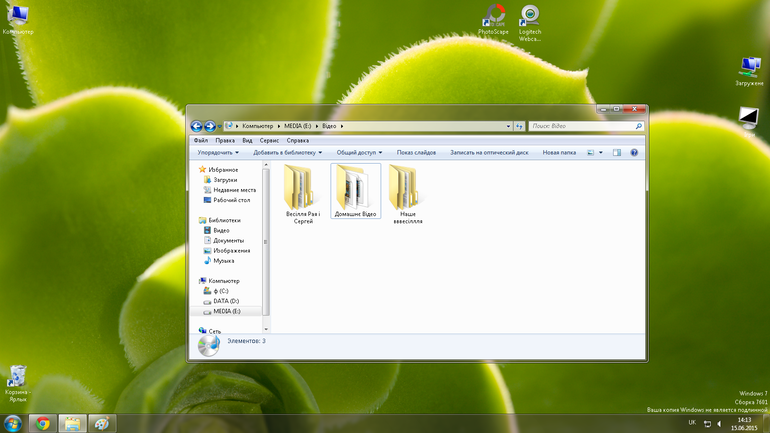The image size is (770, 433).
Task: Open Explorer help icon
Action: click(x=634, y=153)
